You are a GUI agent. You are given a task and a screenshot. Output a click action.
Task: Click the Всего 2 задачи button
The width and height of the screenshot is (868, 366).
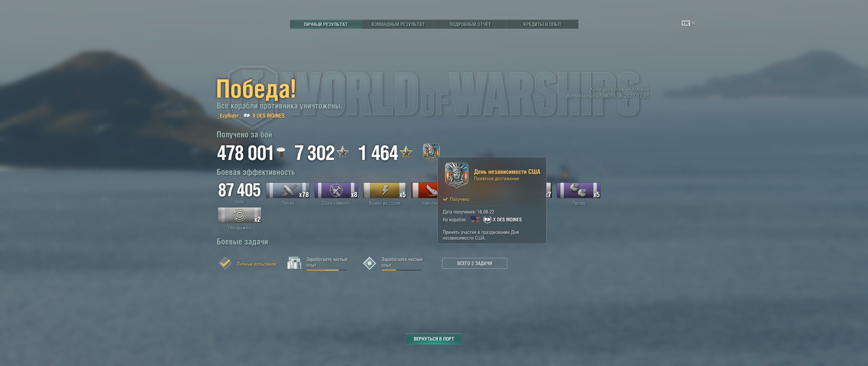pos(475,263)
